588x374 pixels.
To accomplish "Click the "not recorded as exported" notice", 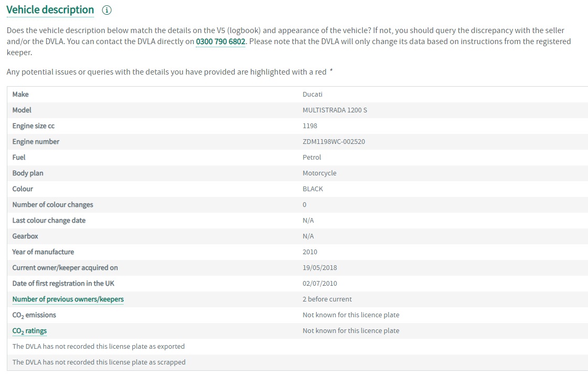I will click(x=99, y=347).
